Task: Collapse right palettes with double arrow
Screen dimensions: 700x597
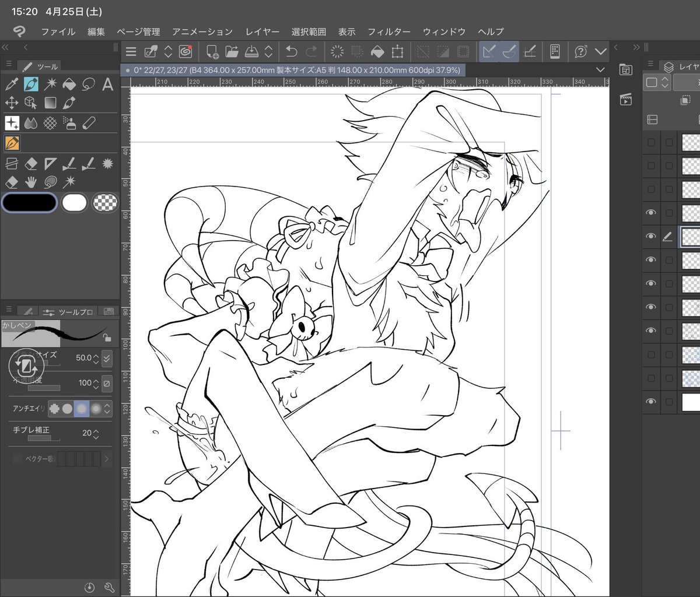Action: pyautogui.click(x=636, y=47)
